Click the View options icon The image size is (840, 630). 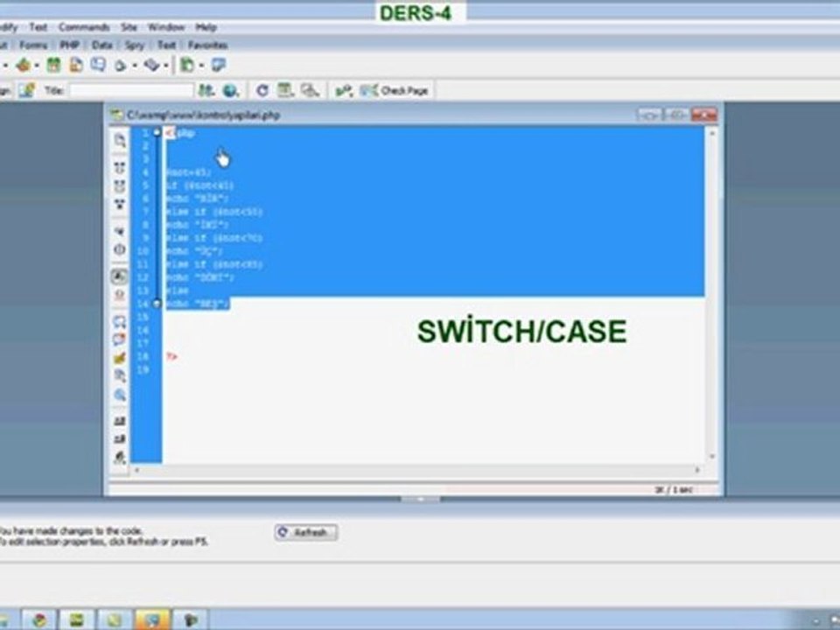tap(285, 90)
